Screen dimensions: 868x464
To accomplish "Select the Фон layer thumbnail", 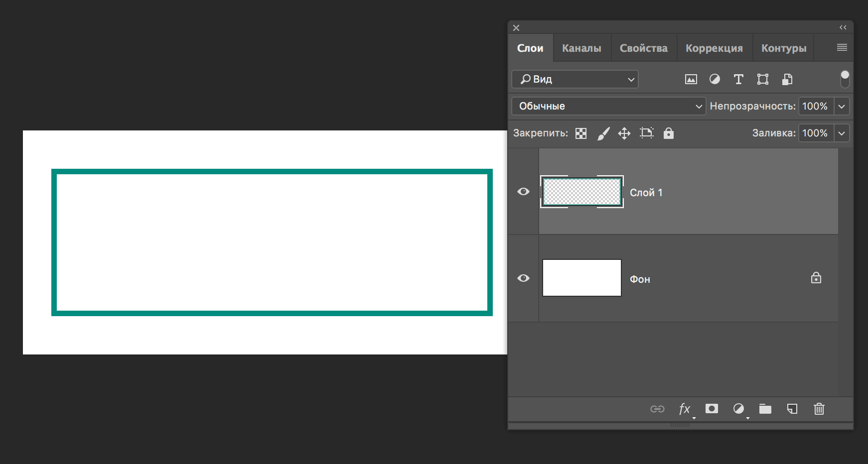I will [x=581, y=278].
